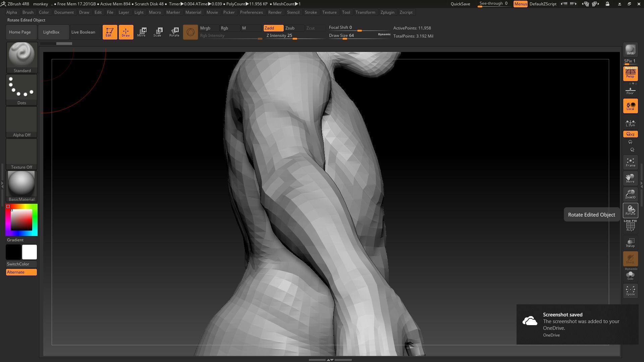Open the Texture Off selector
The width and height of the screenshot is (644, 362).
22,154
